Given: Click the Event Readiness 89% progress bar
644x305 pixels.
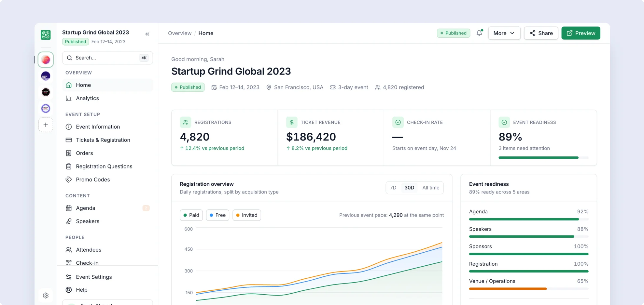Looking at the screenshot, I should (x=543, y=158).
